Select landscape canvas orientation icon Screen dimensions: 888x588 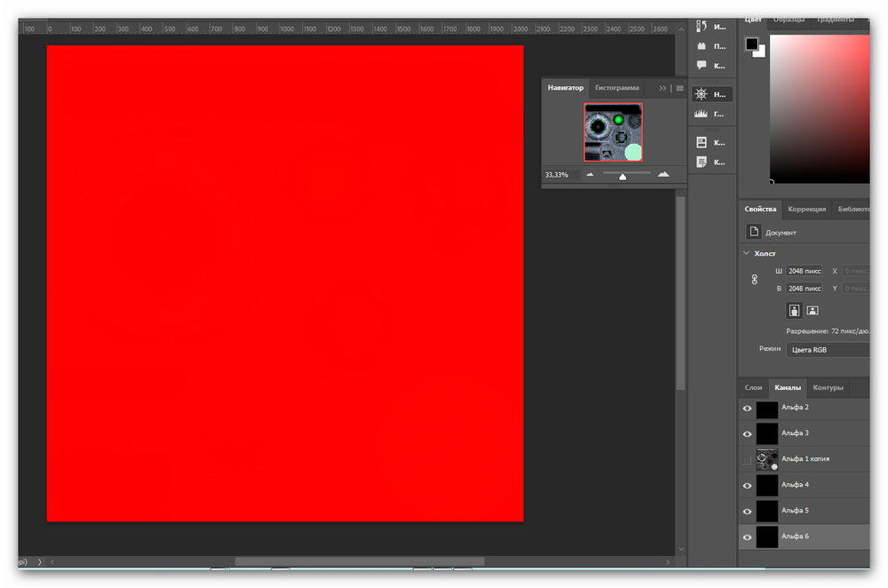(813, 310)
